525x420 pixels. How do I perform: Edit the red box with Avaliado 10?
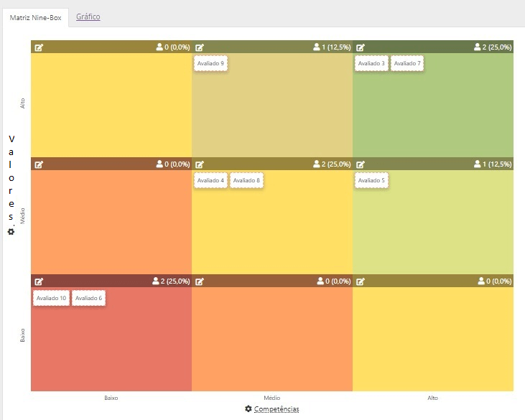point(39,281)
